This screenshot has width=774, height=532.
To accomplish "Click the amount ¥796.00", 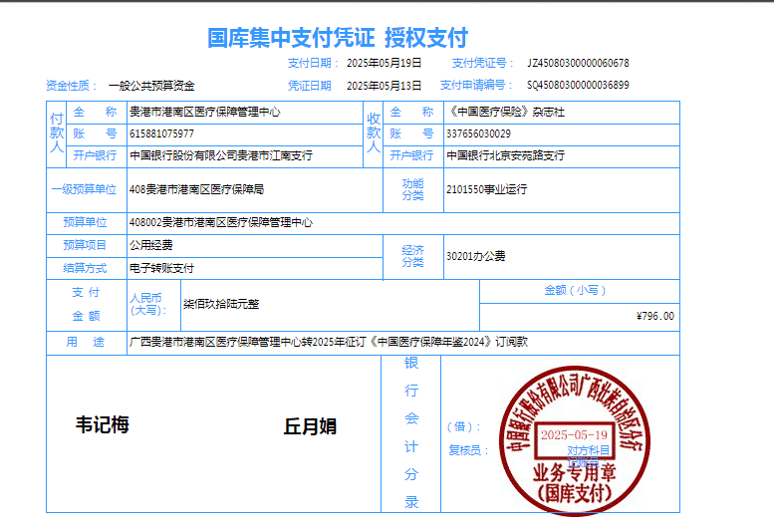I will click(x=655, y=316).
